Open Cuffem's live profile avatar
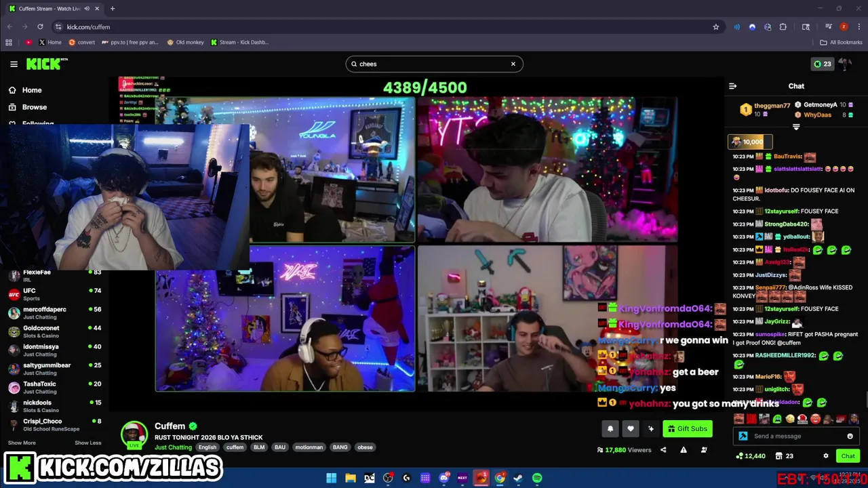Screen dimensions: 868x488 point(134,434)
